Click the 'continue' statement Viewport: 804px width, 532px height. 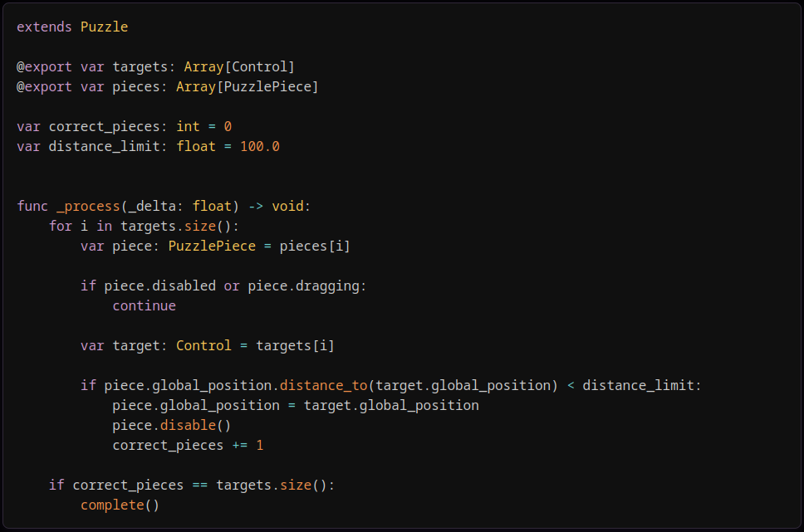[144, 306]
